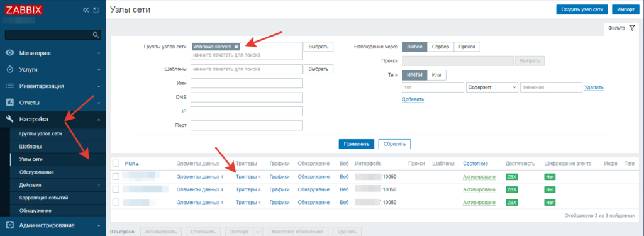Click Нет encryption badge in first row
Viewport: 644px width, 236px height.
550,177
